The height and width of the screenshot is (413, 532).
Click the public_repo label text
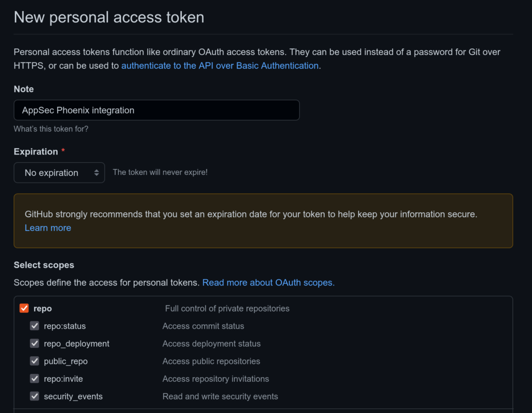pyautogui.click(x=66, y=361)
